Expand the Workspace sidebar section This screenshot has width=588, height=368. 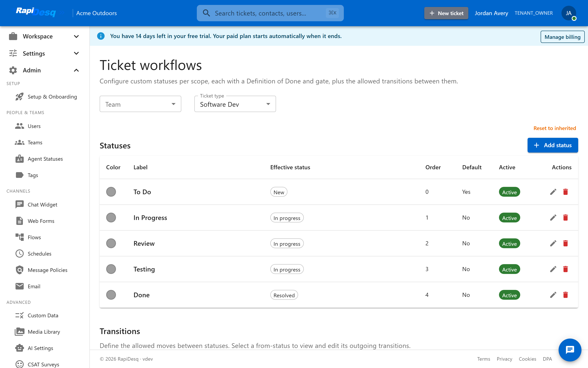[45, 36]
